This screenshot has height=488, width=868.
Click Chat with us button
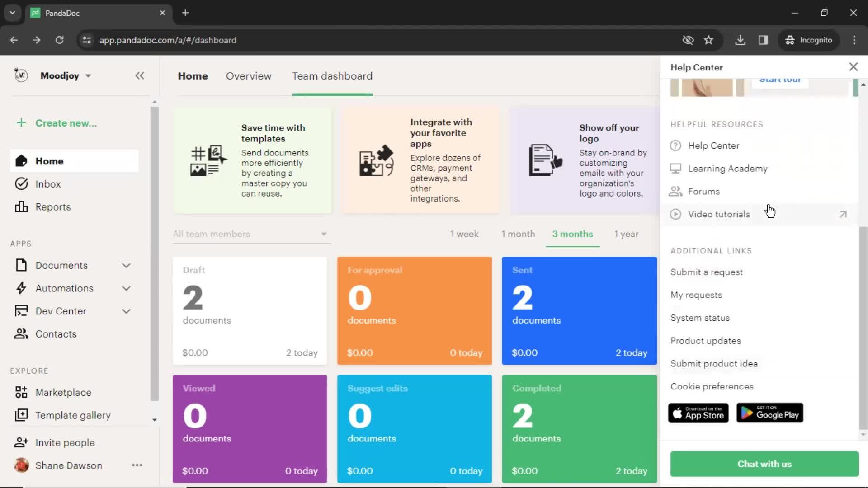(x=764, y=464)
